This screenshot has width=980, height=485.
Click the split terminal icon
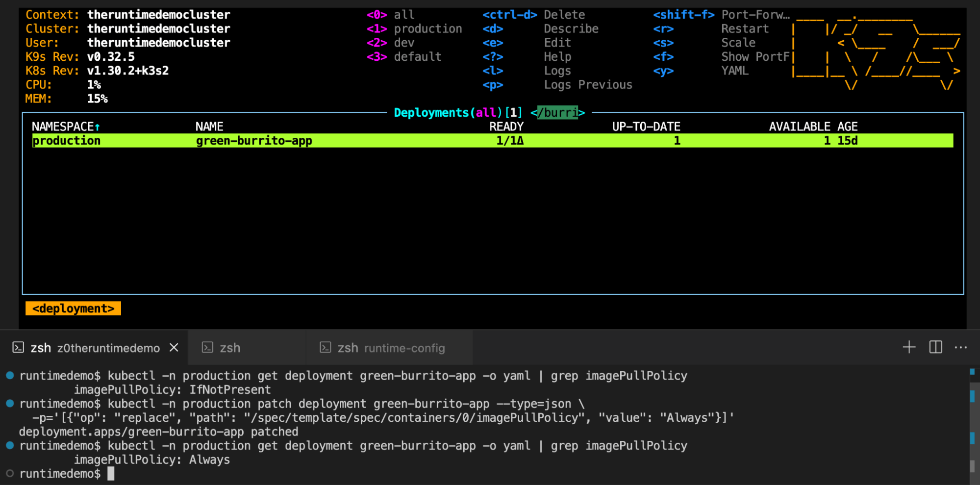pos(935,347)
